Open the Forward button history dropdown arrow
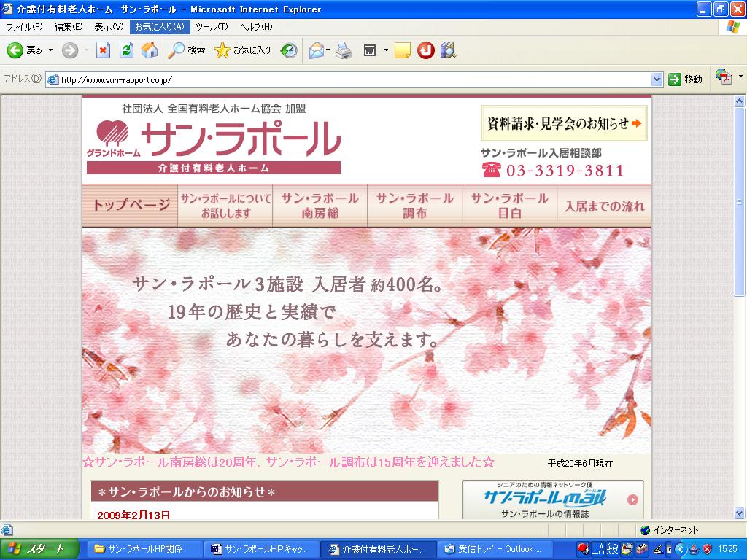This screenshot has height=560, width=747. (x=86, y=50)
